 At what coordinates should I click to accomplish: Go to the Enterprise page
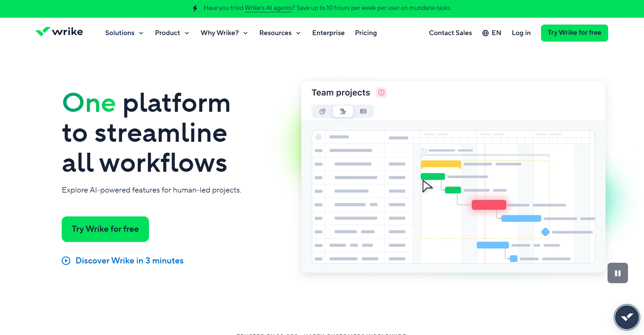click(328, 33)
